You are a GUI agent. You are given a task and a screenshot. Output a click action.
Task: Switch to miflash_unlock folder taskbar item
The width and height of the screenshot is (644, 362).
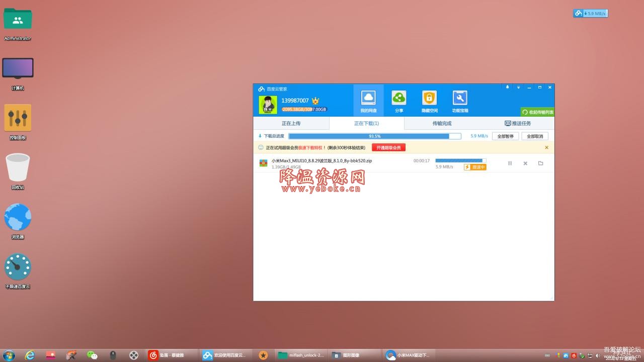301,355
